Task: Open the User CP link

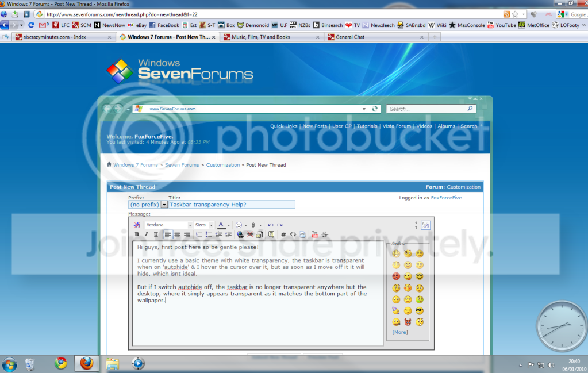Action: tap(341, 126)
